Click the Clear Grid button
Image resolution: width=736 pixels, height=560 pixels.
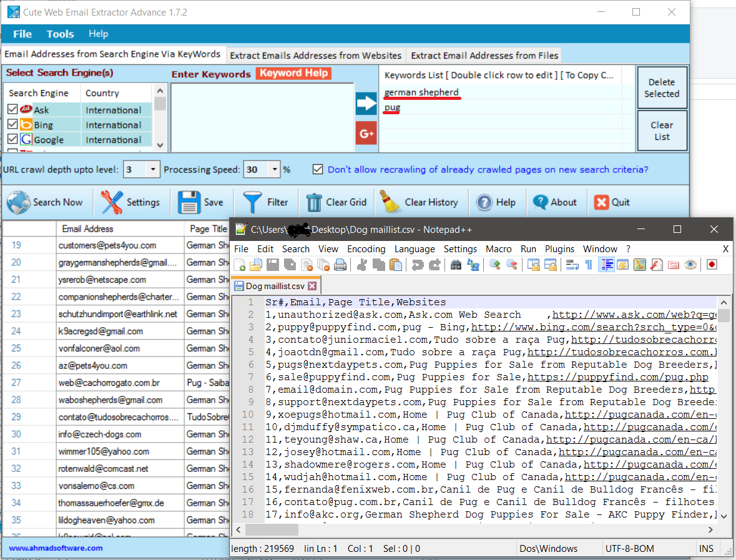pos(336,202)
